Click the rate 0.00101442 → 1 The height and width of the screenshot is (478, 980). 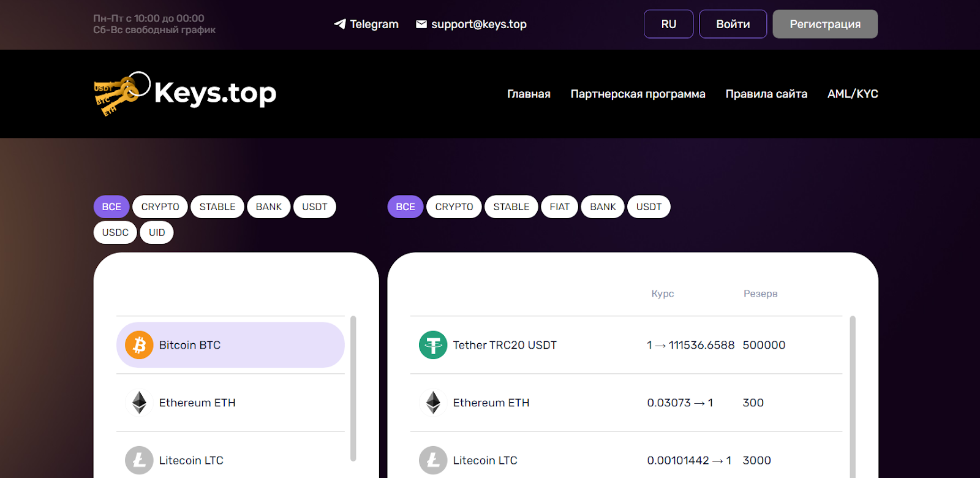pyautogui.click(x=689, y=460)
